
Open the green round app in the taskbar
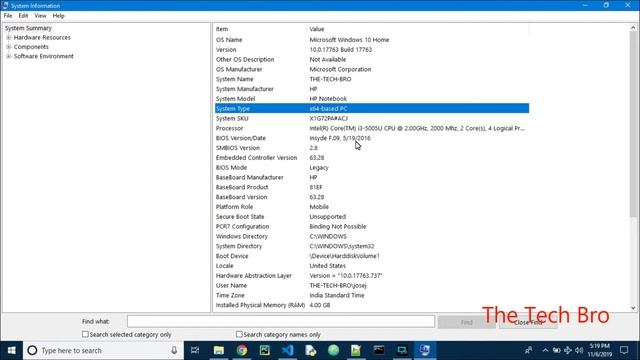pos(333,350)
